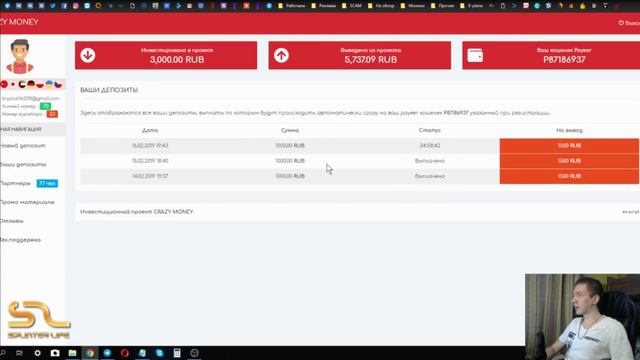640x360 pixels.
Task: Open the Ваши депозиты menu item
Action: [23, 164]
